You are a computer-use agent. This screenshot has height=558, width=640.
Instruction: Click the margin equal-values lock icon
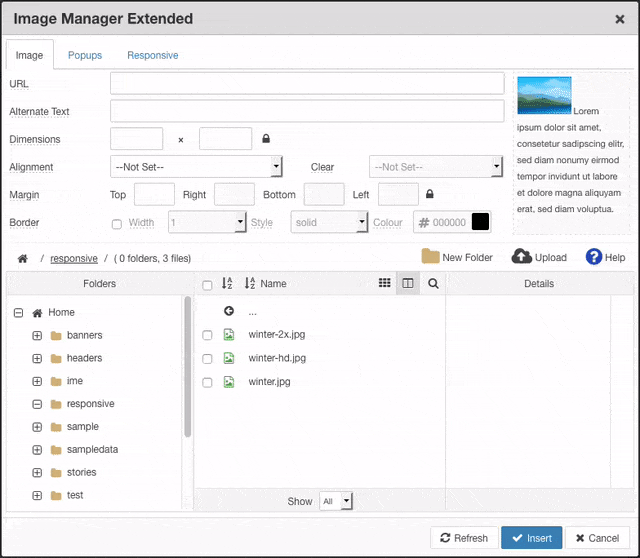(x=430, y=194)
